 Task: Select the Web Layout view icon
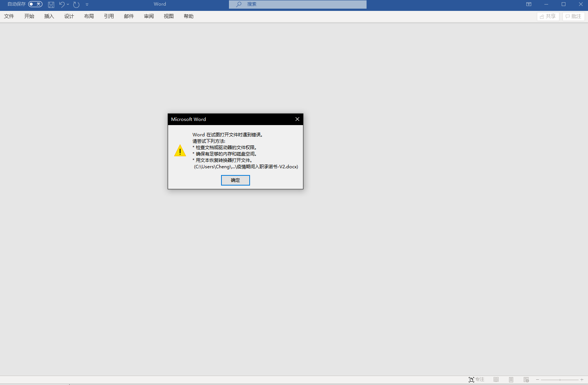pos(526,380)
